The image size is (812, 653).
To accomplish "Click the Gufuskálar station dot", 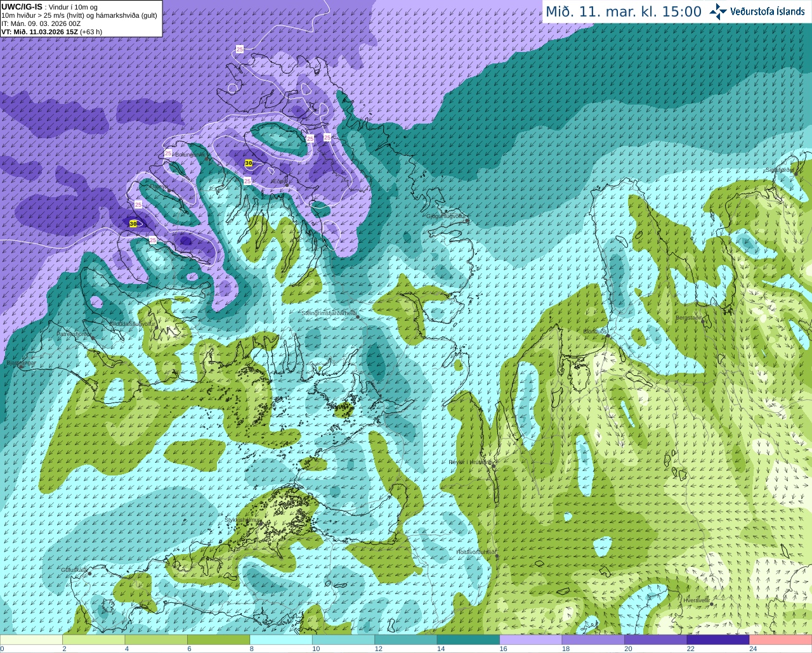I will [90, 573].
